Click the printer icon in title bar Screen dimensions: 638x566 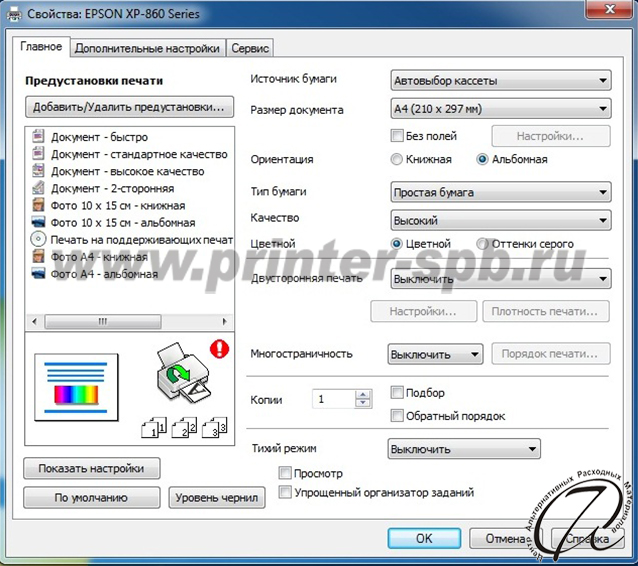[x=14, y=15]
